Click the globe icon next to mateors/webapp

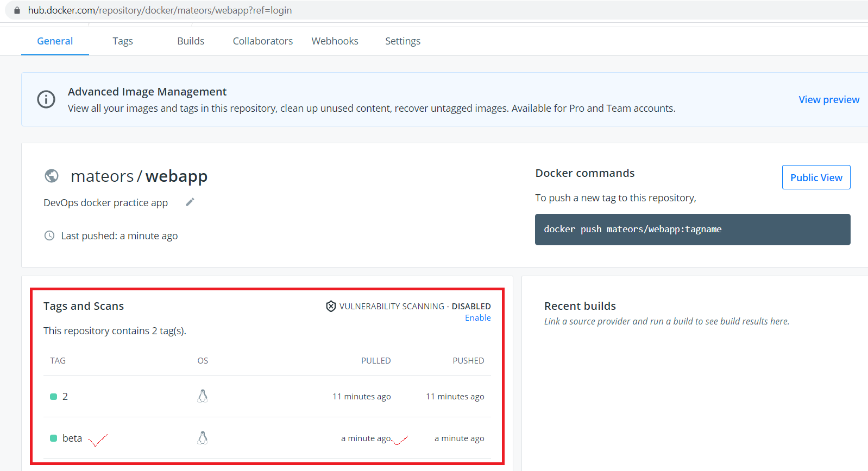coord(52,176)
